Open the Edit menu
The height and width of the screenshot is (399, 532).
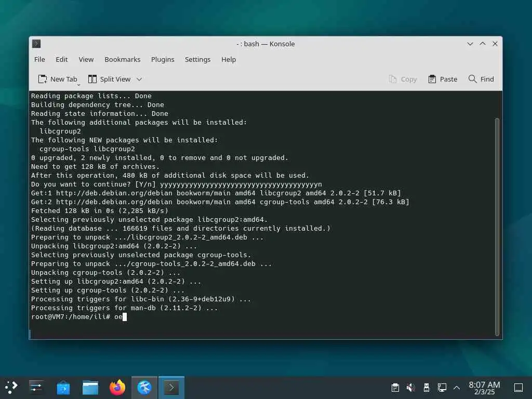coord(62,59)
